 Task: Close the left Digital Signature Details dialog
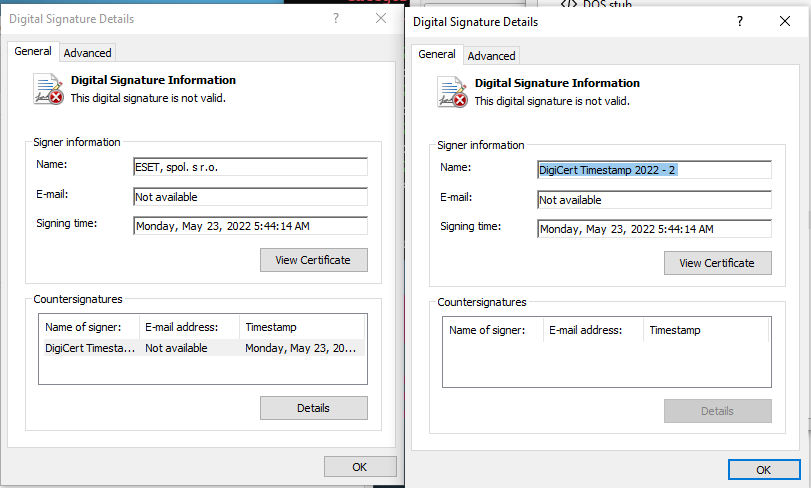(x=381, y=19)
